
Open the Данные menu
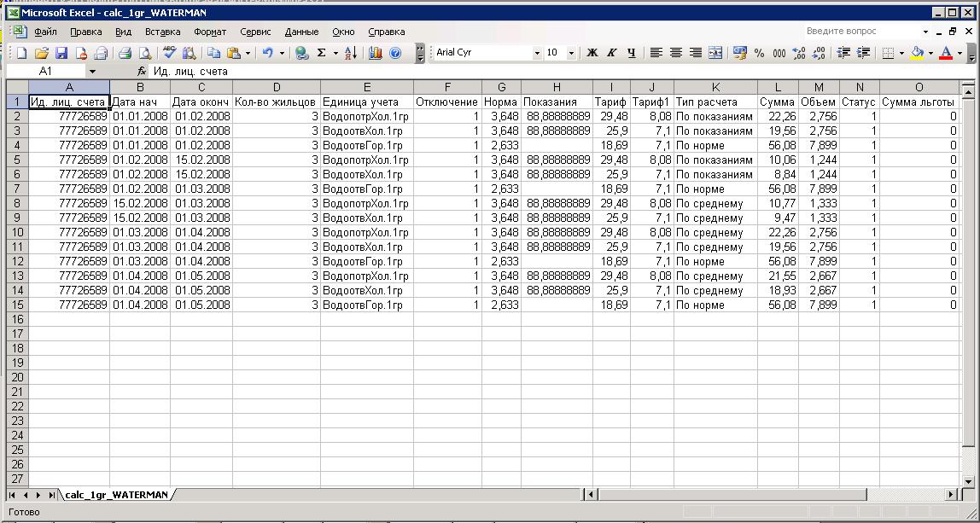point(301,32)
